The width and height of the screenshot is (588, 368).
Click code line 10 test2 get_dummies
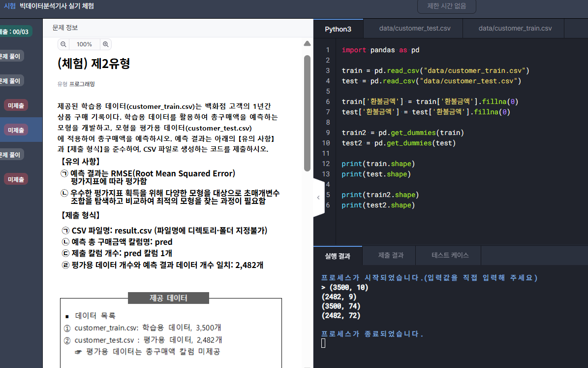point(399,143)
